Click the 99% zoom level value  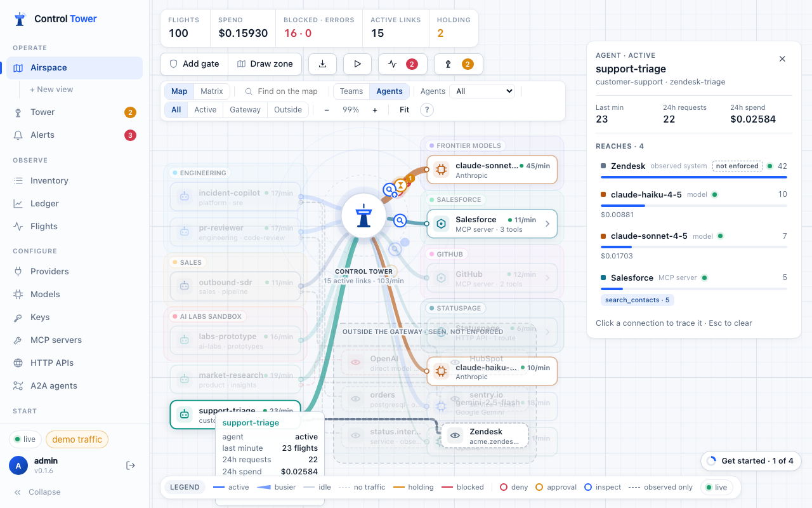351,110
